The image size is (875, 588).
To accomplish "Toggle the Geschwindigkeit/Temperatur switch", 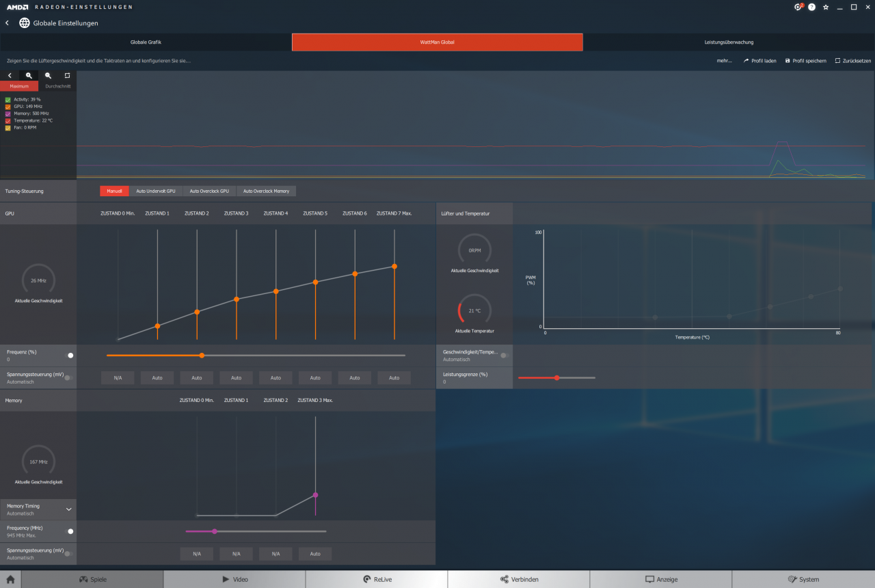I will pos(504,356).
